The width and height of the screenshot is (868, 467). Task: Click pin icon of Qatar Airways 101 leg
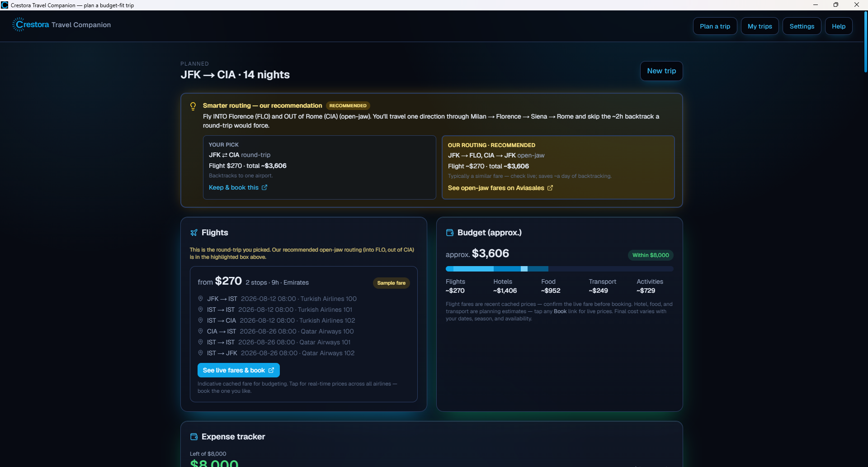point(200,342)
